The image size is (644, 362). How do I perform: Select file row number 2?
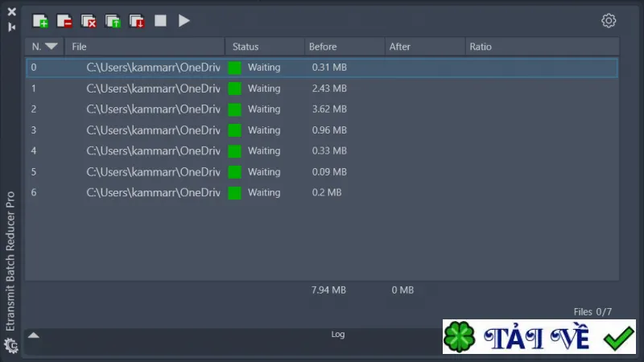coord(321,109)
